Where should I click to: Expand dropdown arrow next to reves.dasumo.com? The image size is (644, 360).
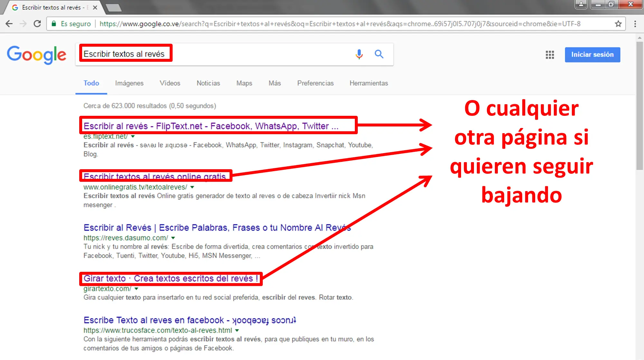pos(173,238)
